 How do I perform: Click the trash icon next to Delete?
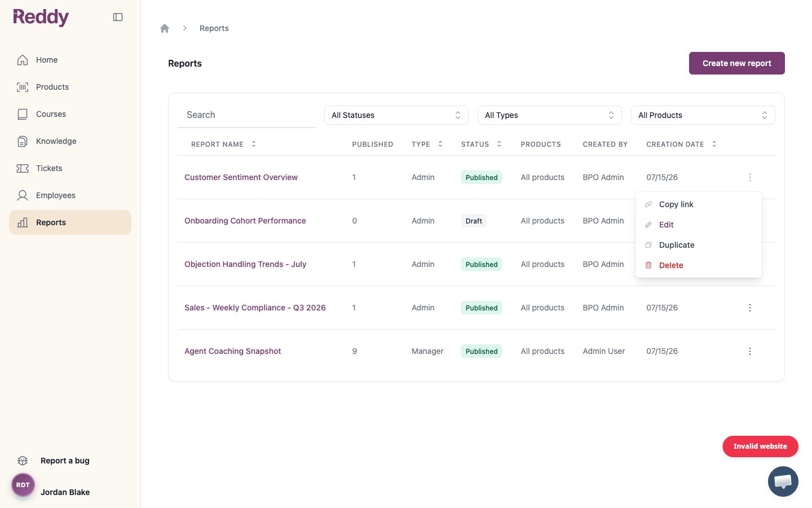click(x=648, y=265)
